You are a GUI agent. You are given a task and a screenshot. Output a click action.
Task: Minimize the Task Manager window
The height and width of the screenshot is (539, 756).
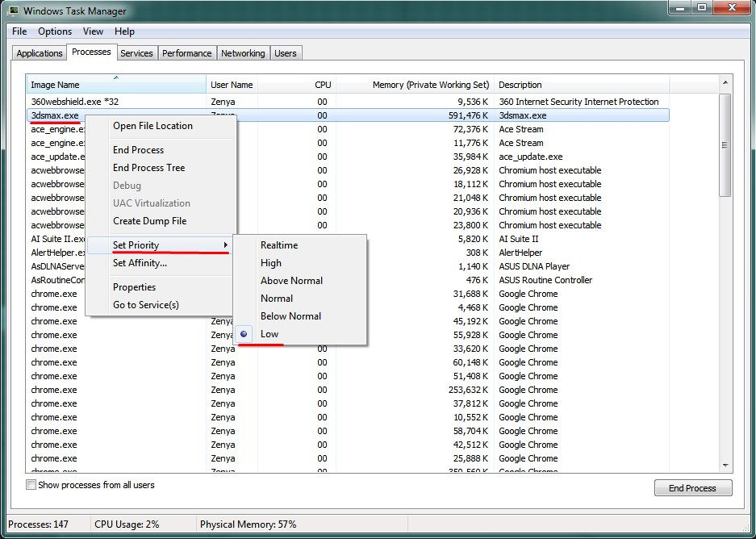click(680, 7)
